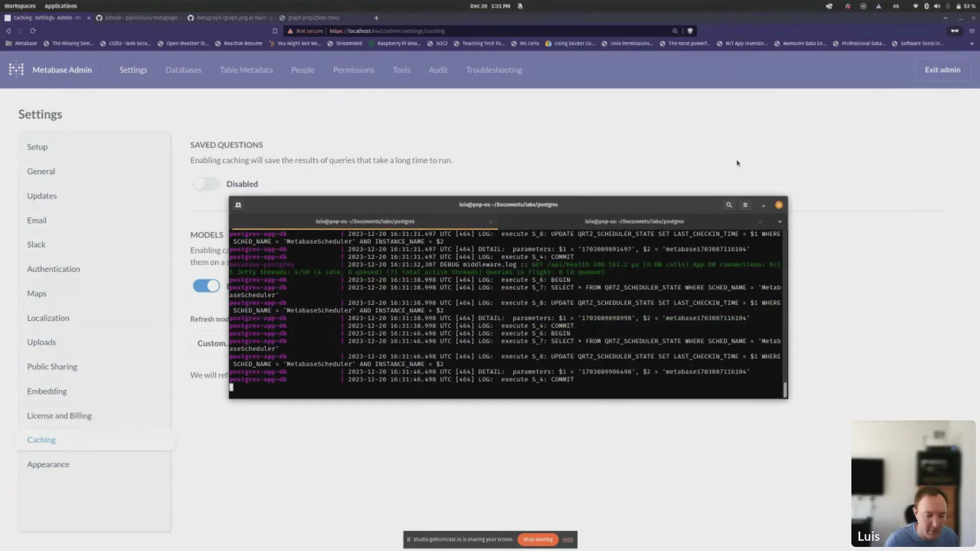This screenshot has width=980, height=551.
Task: Open the People admin tab
Action: click(303, 70)
